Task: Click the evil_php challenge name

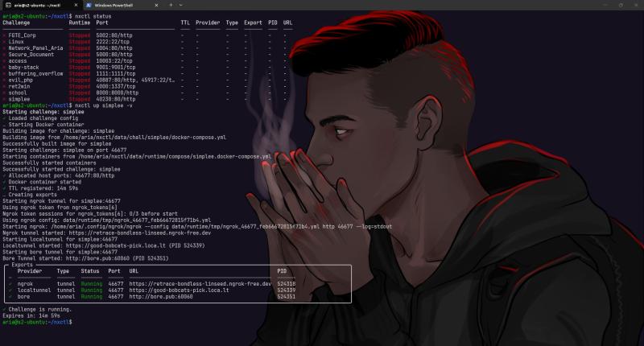Action: 21,80
